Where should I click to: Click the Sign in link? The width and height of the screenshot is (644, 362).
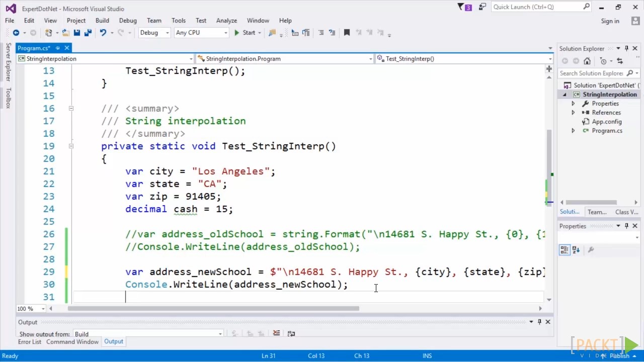[610, 21]
